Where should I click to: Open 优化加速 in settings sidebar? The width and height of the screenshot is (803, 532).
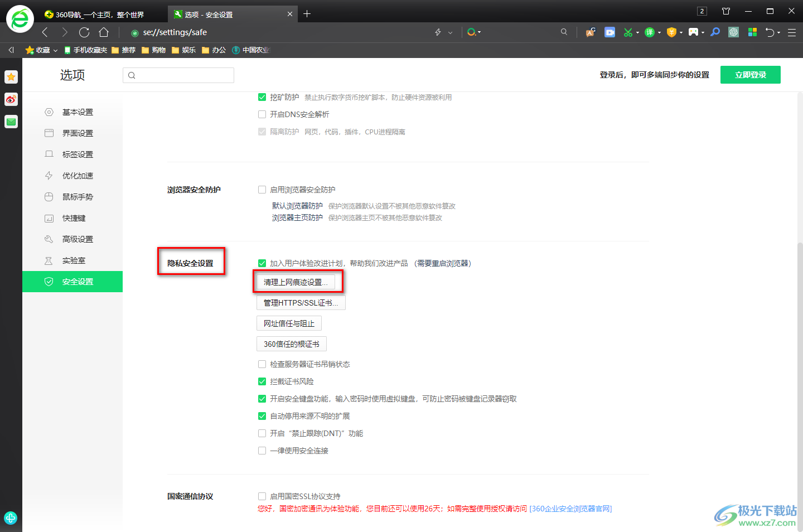72,176
